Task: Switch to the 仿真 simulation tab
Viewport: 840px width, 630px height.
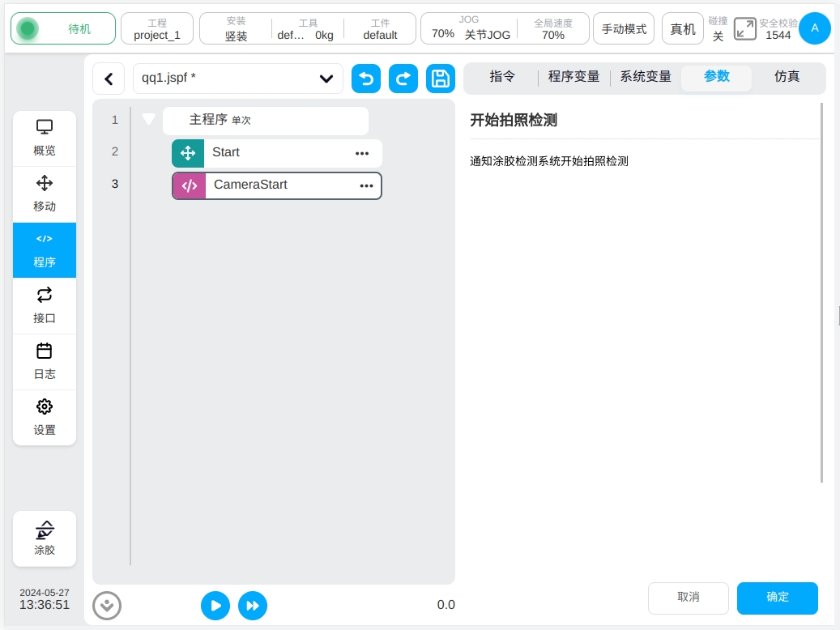Action: (787, 77)
